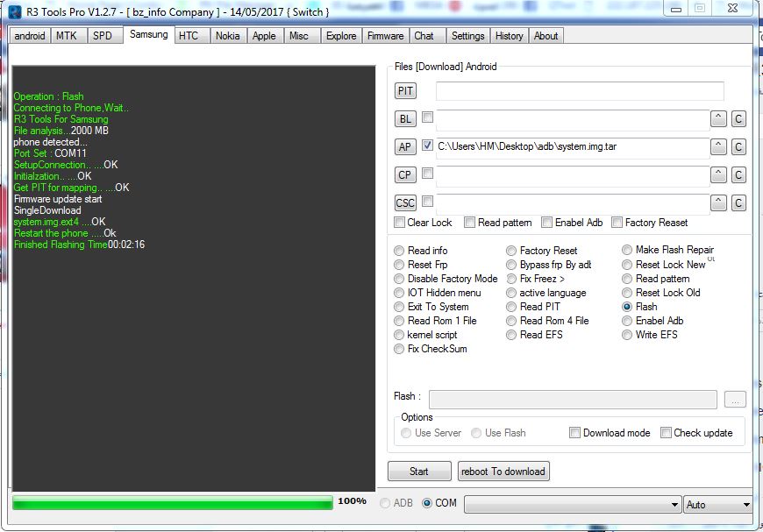Viewport: 763px width, 532px height.
Task: Open the Auto dropdown list
Action: (x=718, y=504)
